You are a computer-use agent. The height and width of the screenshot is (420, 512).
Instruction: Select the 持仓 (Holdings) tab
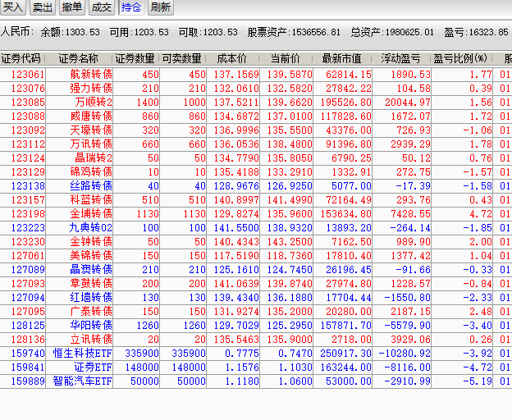131,7
